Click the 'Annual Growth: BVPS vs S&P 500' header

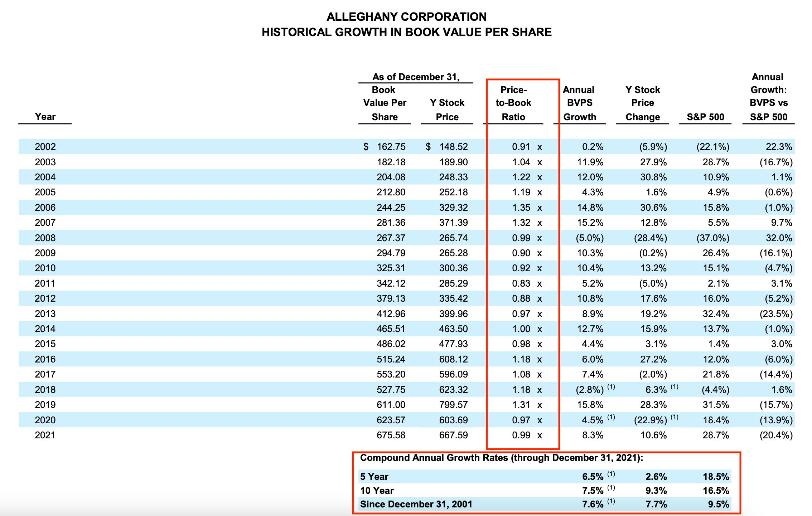coord(768,97)
